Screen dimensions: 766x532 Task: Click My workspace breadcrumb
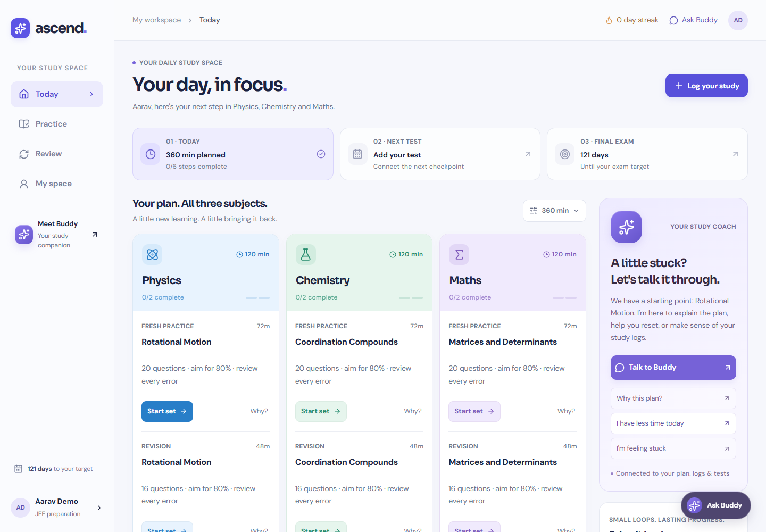pos(156,20)
